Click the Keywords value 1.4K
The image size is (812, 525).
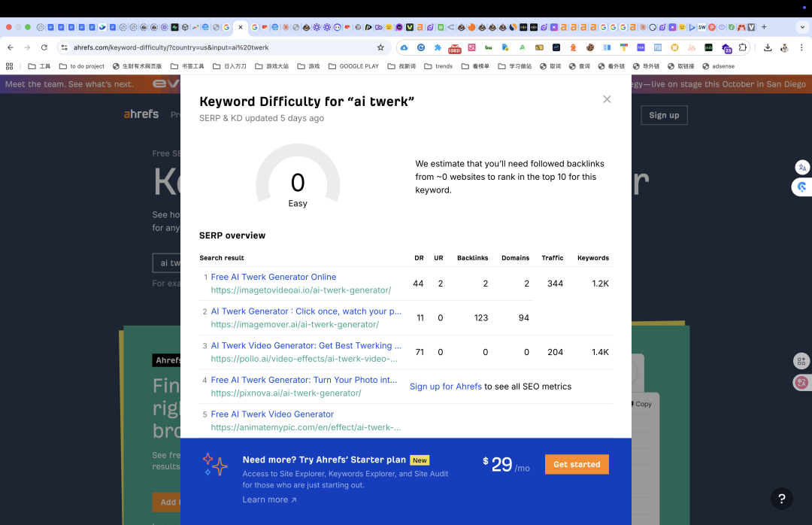tap(600, 352)
